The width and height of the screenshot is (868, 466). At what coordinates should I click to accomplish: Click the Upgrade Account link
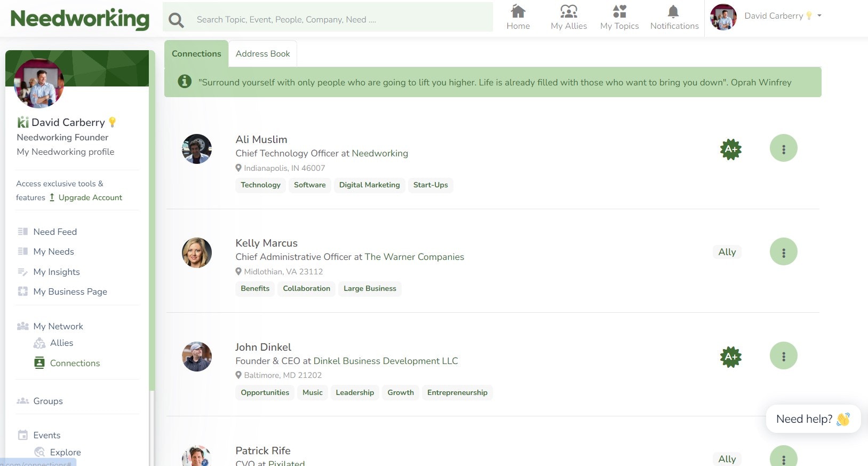[x=85, y=198]
